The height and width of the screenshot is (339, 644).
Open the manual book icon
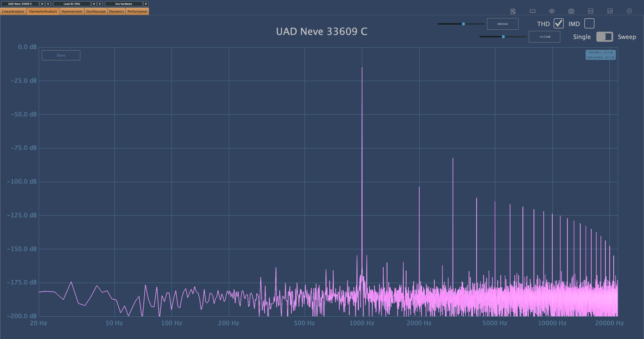coord(532,11)
